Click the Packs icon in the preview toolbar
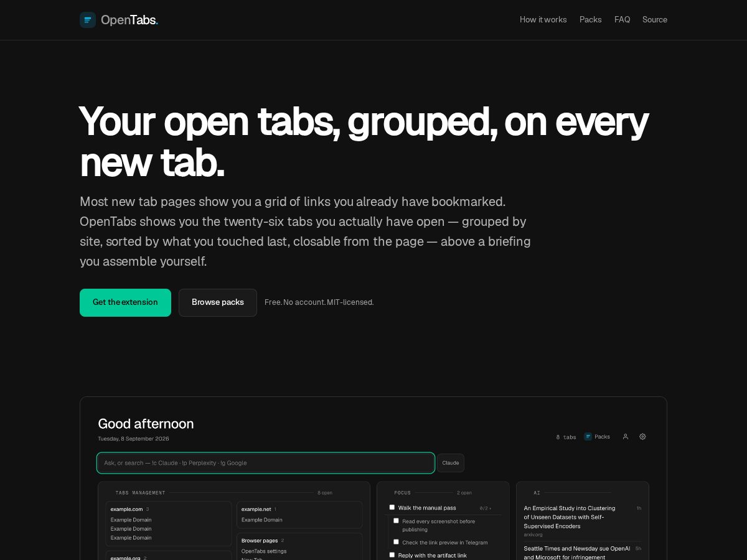 pos(588,437)
